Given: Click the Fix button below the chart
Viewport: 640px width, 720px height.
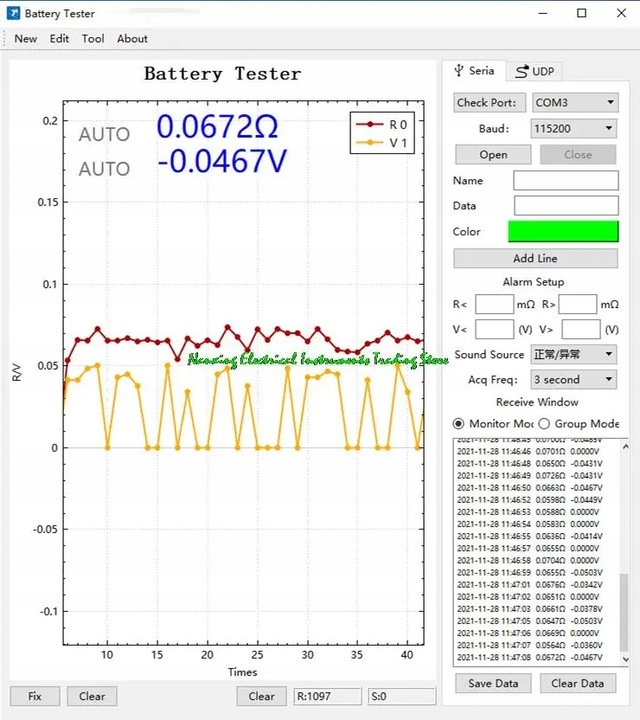Looking at the screenshot, I should pyautogui.click(x=35, y=696).
